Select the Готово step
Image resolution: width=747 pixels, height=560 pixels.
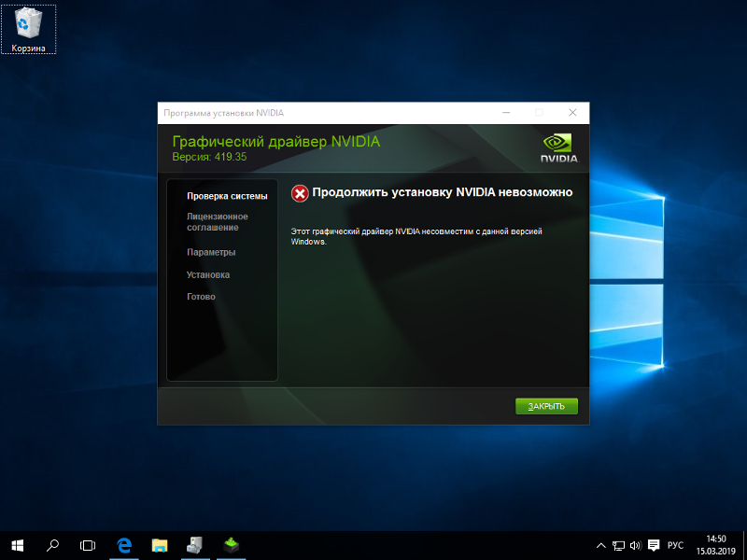point(201,297)
